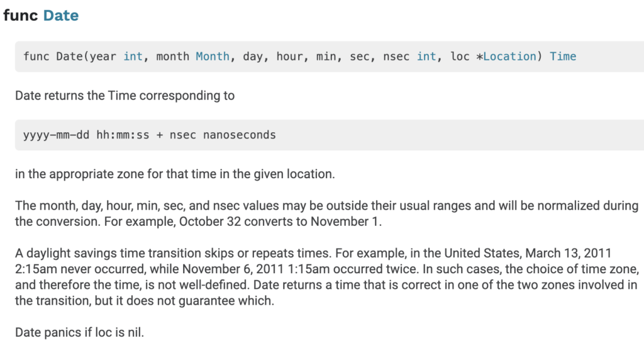Click the 'Date panics if loc is nil' sentence
Image resolution: width=644 pixels, height=343 pixels.
tap(79, 332)
